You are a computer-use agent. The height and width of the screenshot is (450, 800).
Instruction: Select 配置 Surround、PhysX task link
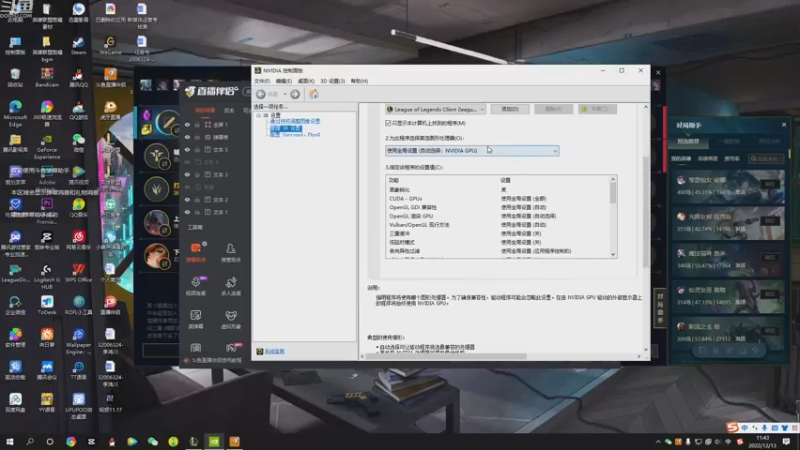tap(295, 135)
